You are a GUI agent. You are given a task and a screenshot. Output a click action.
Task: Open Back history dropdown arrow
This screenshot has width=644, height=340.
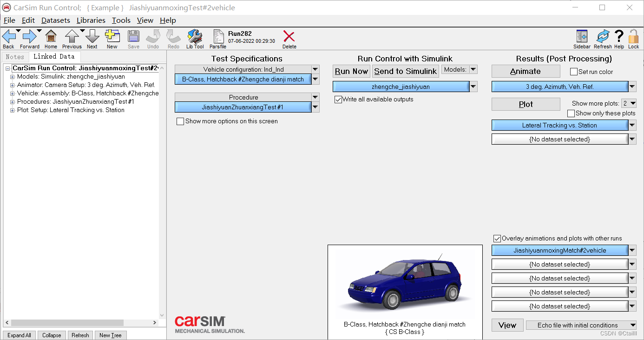pos(19,31)
